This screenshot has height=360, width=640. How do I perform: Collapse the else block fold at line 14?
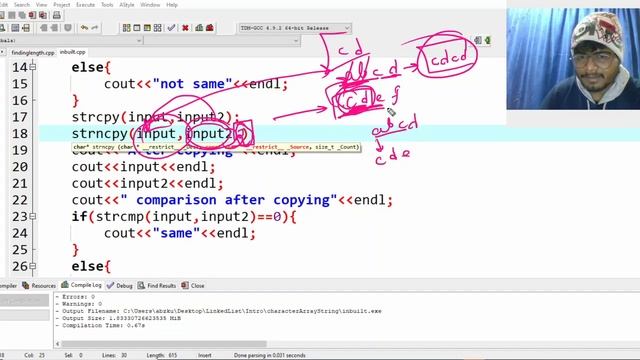(x=33, y=67)
